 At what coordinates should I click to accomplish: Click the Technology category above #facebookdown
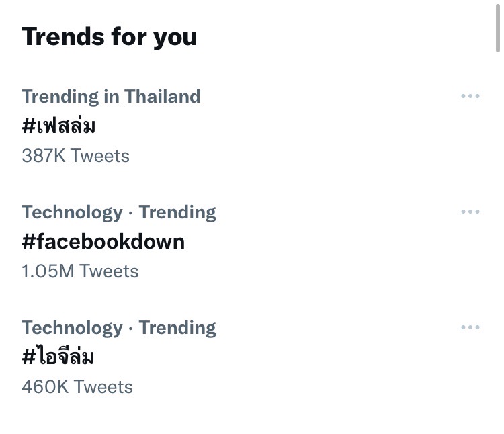pos(72,212)
